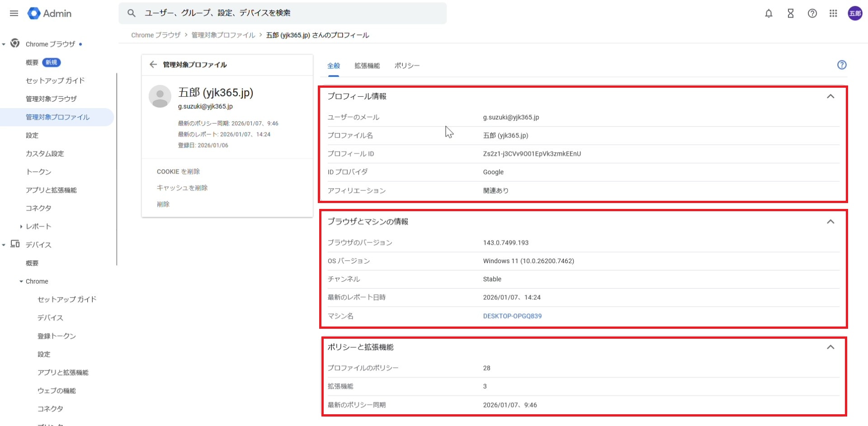Click the blue help icon by the tabs
The image size is (868, 426).
coord(841,65)
